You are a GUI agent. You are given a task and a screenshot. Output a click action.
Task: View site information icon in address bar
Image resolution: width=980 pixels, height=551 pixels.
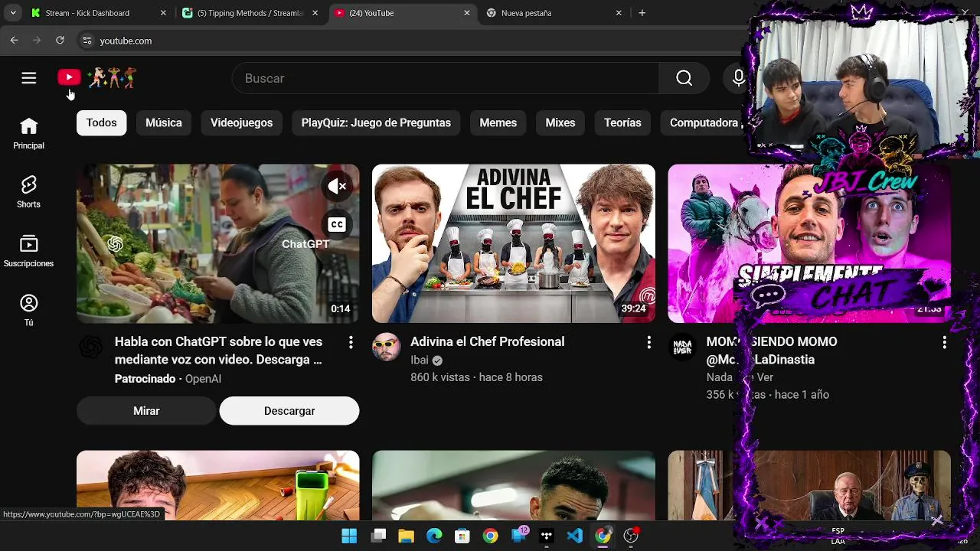(87, 41)
